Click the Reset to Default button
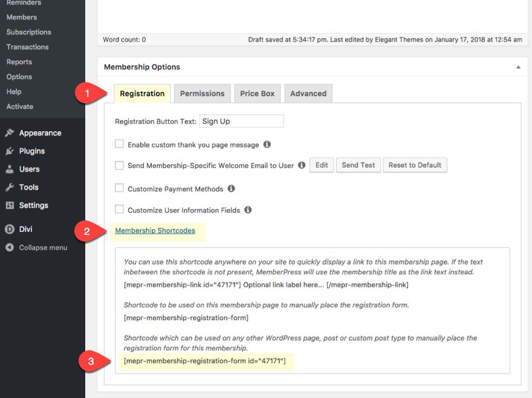 (415, 165)
